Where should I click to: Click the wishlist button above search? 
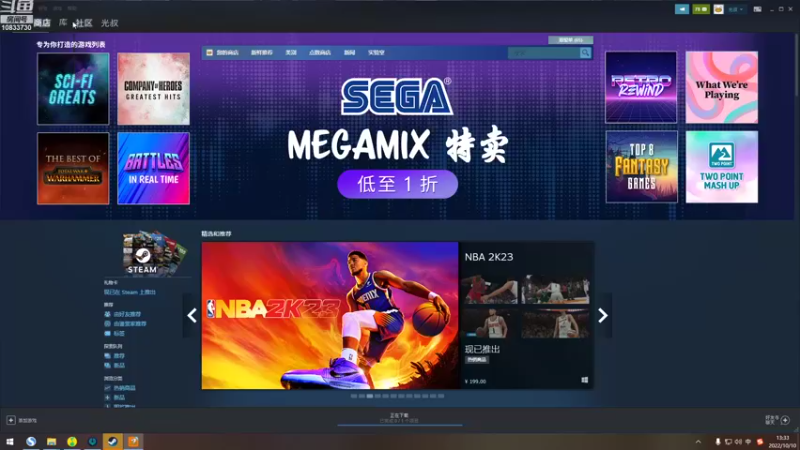point(570,40)
